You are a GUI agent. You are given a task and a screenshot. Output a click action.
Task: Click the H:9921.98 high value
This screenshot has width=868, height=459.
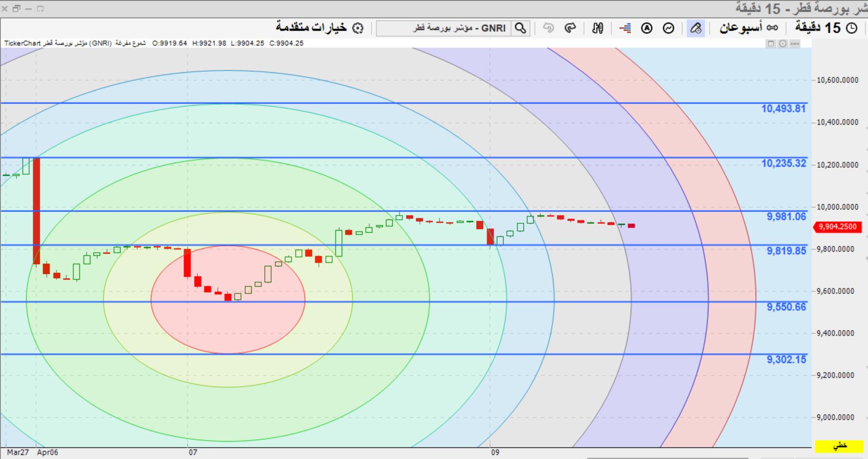click(209, 43)
